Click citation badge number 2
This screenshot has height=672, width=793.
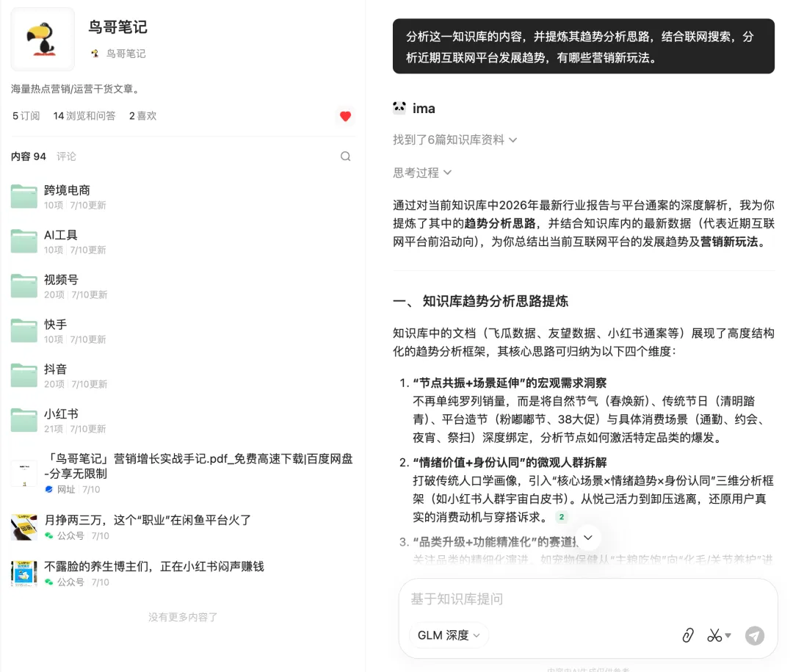(562, 517)
